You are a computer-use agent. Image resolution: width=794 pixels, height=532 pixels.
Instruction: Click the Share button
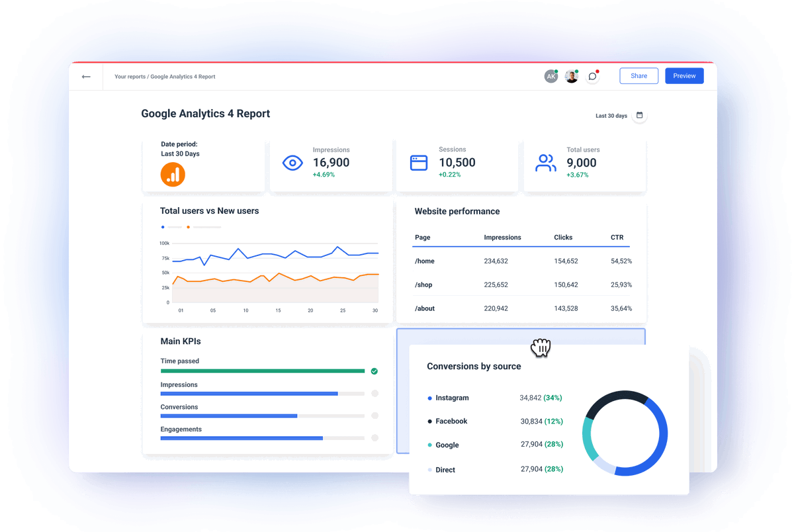click(638, 75)
